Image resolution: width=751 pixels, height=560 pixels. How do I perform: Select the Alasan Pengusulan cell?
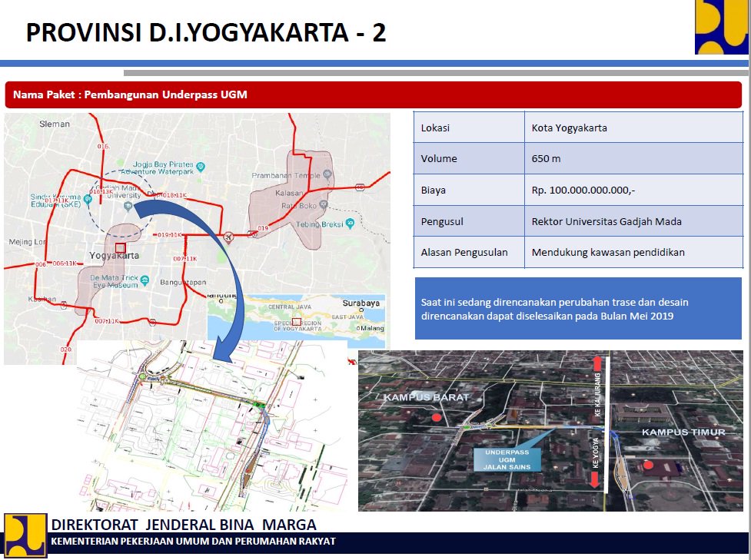[x=469, y=252]
